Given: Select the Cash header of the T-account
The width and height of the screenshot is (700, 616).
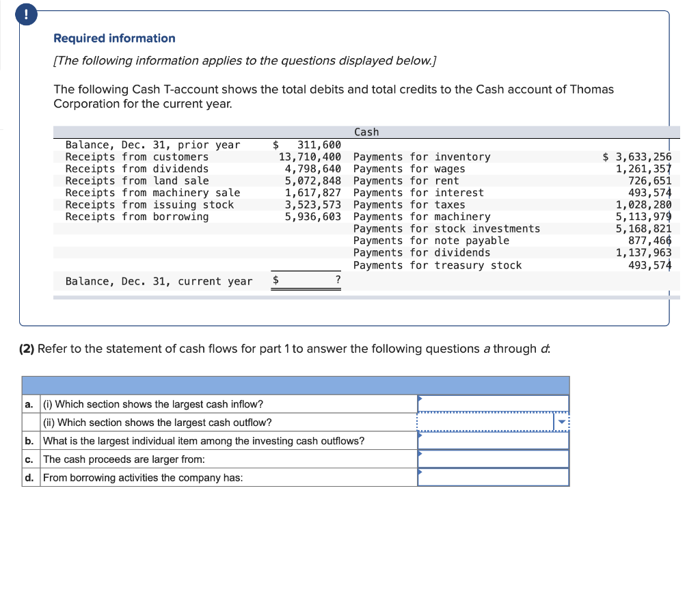Looking at the screenshot, I should [x=366, y=132].
